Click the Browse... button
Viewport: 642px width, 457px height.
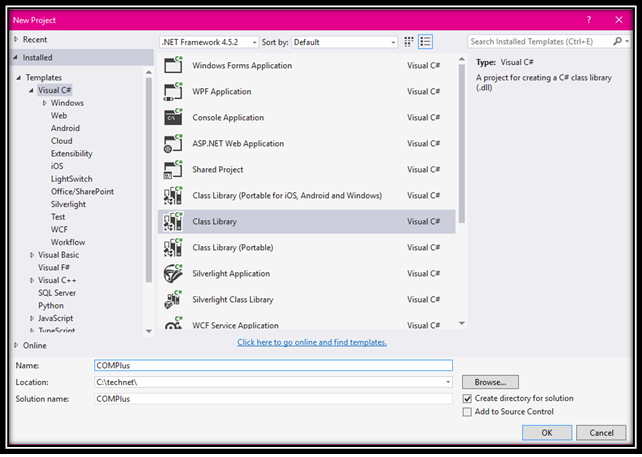490,382
